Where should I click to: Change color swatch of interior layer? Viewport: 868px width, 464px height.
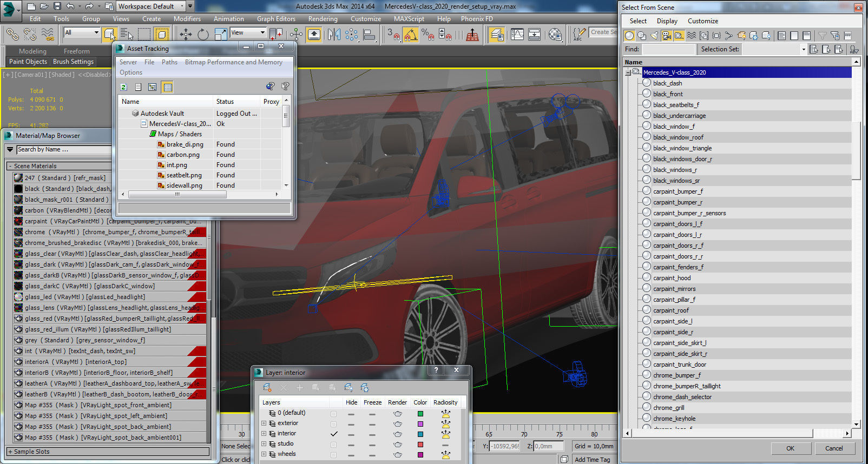pos(420,434)
